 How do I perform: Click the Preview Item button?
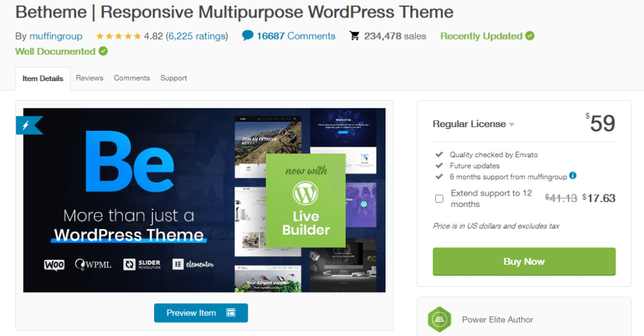tap(201, 313)
